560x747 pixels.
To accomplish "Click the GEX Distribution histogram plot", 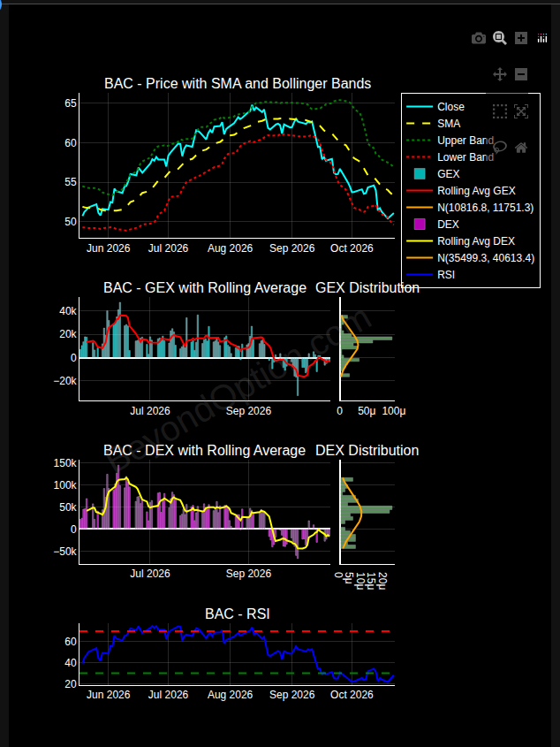I will pos(367,349).
